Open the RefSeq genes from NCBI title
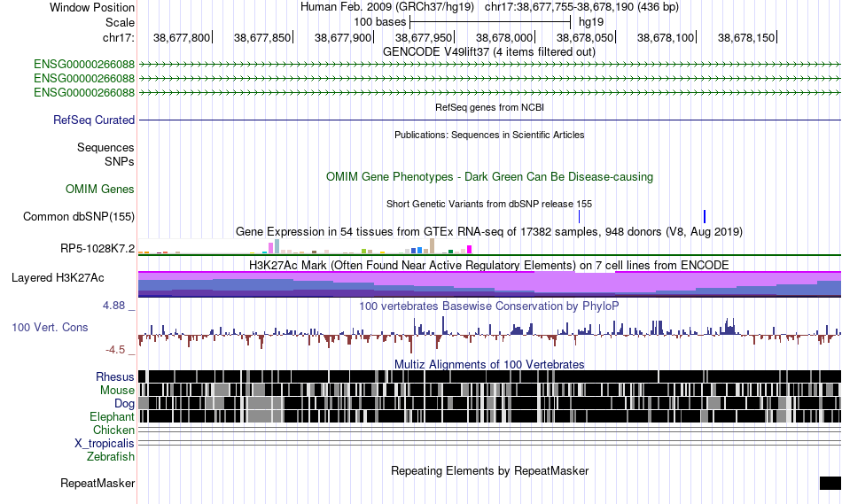This screenshot has width=842, height=504. (x=489, y=107)
